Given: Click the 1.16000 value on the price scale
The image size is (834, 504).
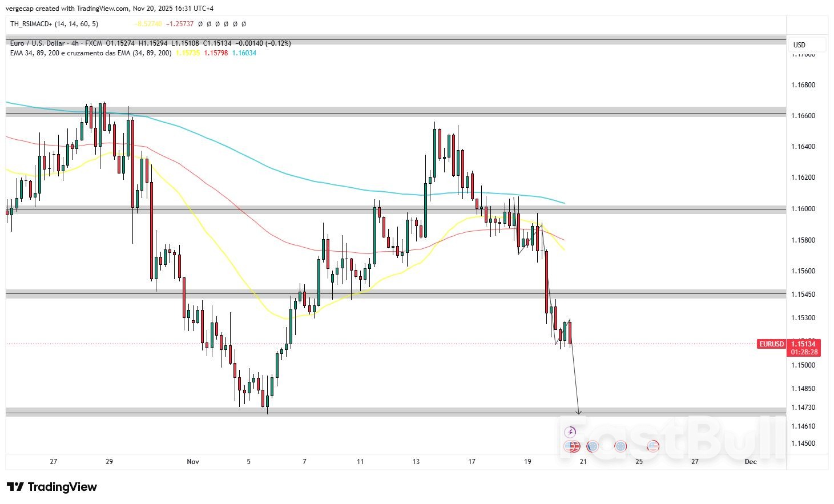Looking at the screenshot, I should click(x=804, y=208).
